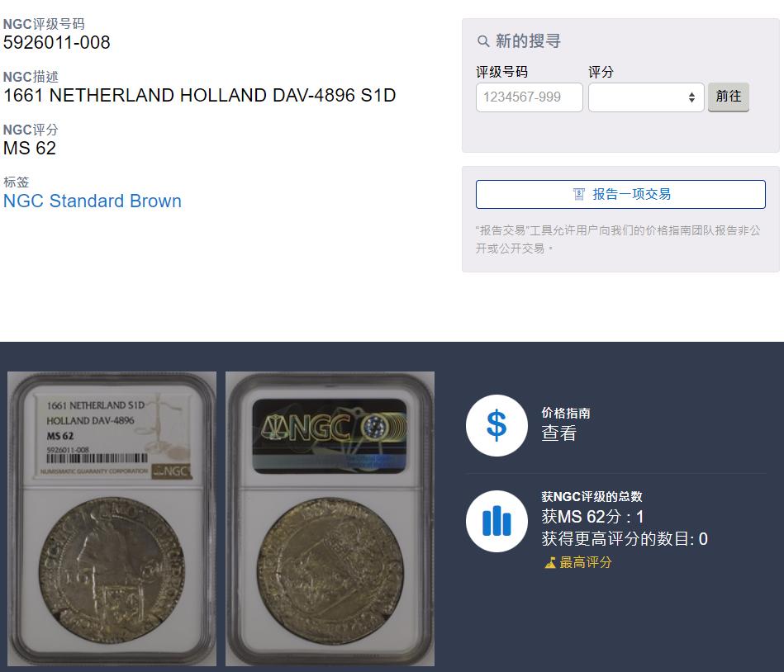Click the 评级号码 certification number field

click(529, 97)
